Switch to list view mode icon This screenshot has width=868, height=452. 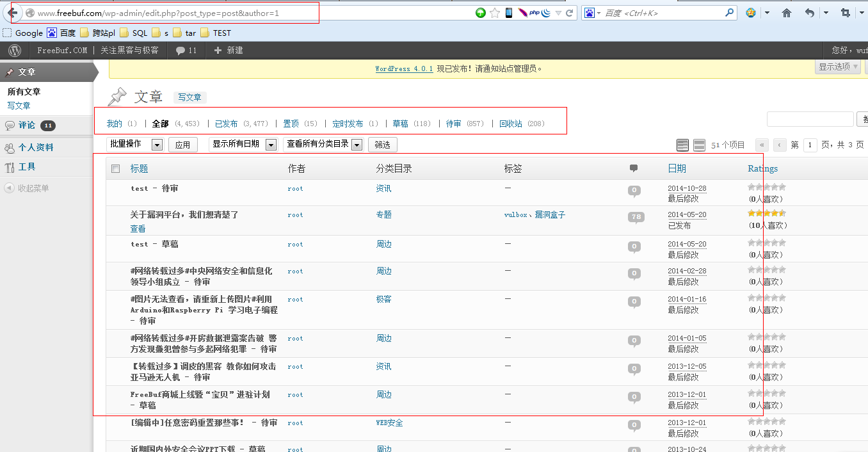pos(682,145)
